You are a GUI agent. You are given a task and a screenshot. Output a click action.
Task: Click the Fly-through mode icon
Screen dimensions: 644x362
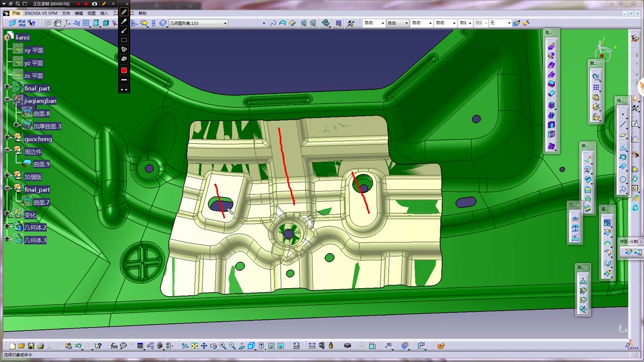[185, 346]
